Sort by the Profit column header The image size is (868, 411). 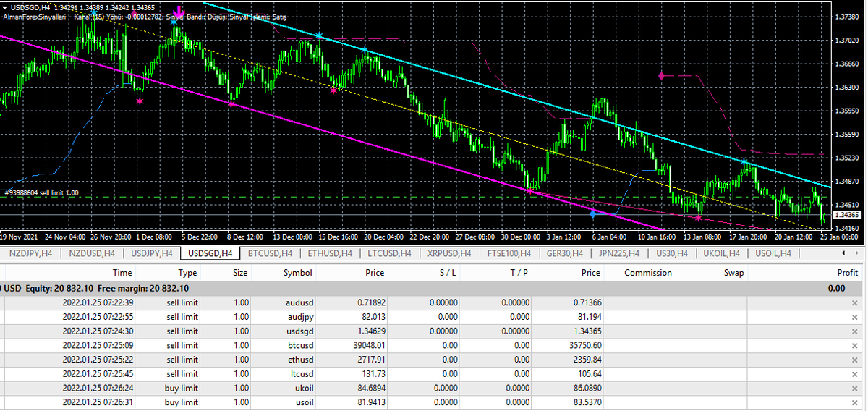coord(846,273)
